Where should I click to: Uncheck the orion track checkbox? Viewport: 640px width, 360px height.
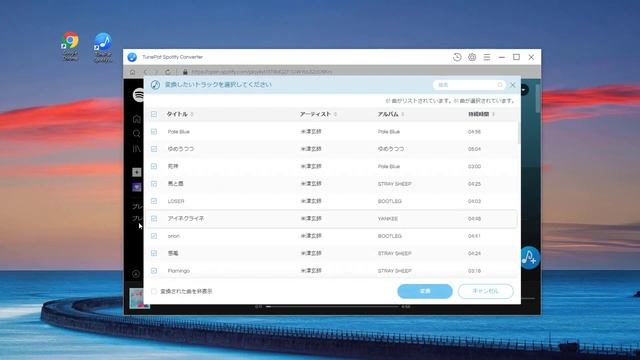(154, 236)
